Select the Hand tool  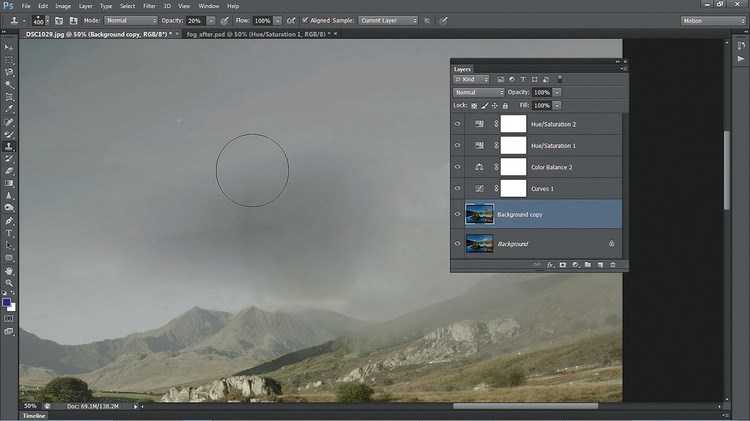[x=9, y=270]
